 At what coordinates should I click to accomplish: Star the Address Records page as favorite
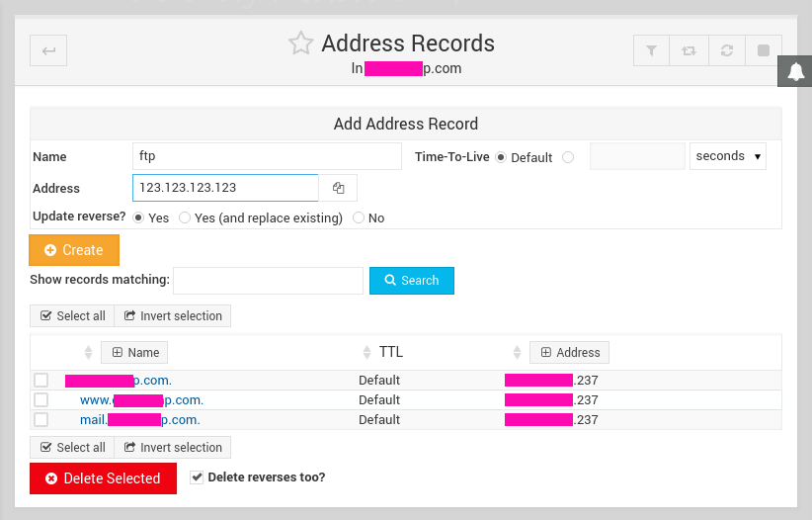pos(300,43)
